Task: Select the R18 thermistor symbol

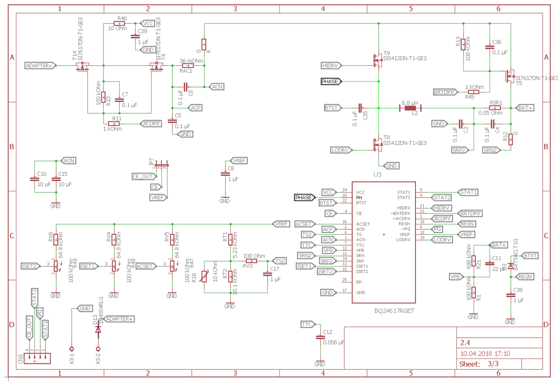Action: 204,276
